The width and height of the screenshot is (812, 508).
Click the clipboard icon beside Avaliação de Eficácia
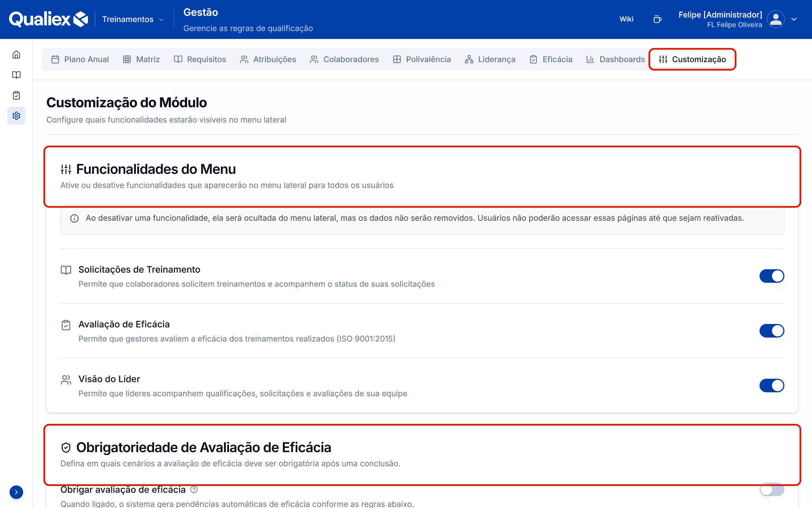click(x=66, y=325)
